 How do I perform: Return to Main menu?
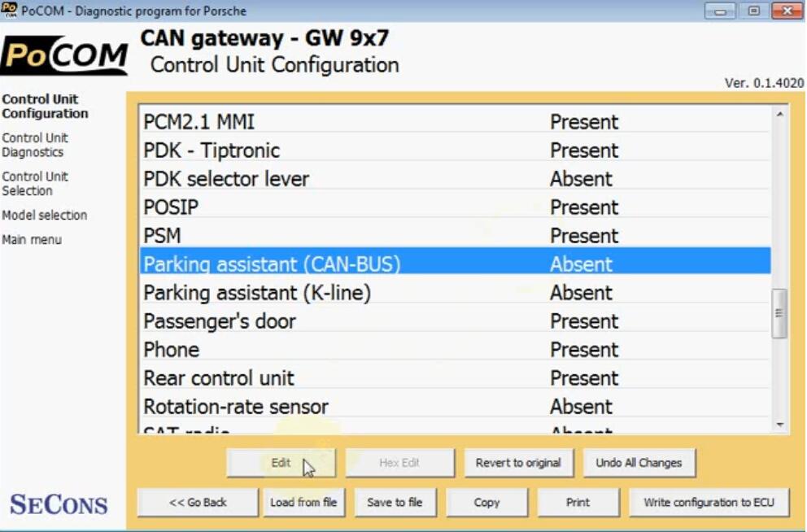32,240
